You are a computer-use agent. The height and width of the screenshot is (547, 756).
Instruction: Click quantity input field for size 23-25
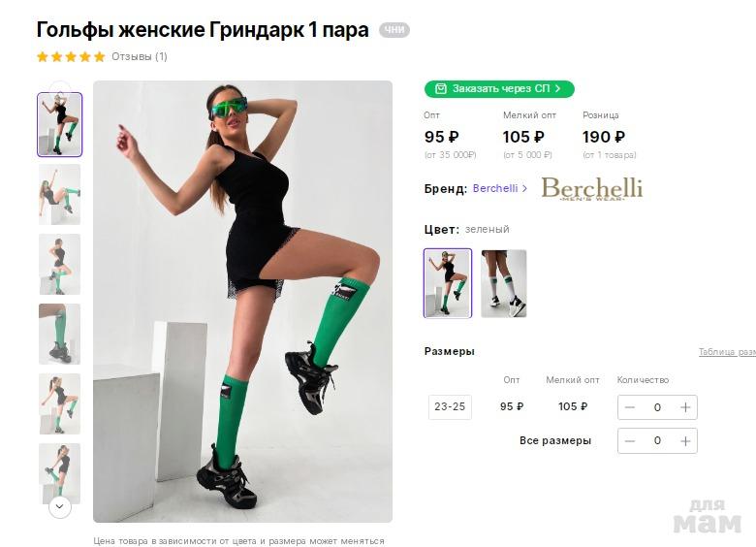coord(657,407)
